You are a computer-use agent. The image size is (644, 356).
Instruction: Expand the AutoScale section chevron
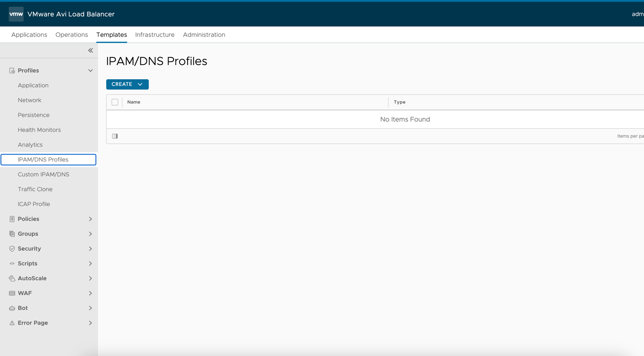90,278
